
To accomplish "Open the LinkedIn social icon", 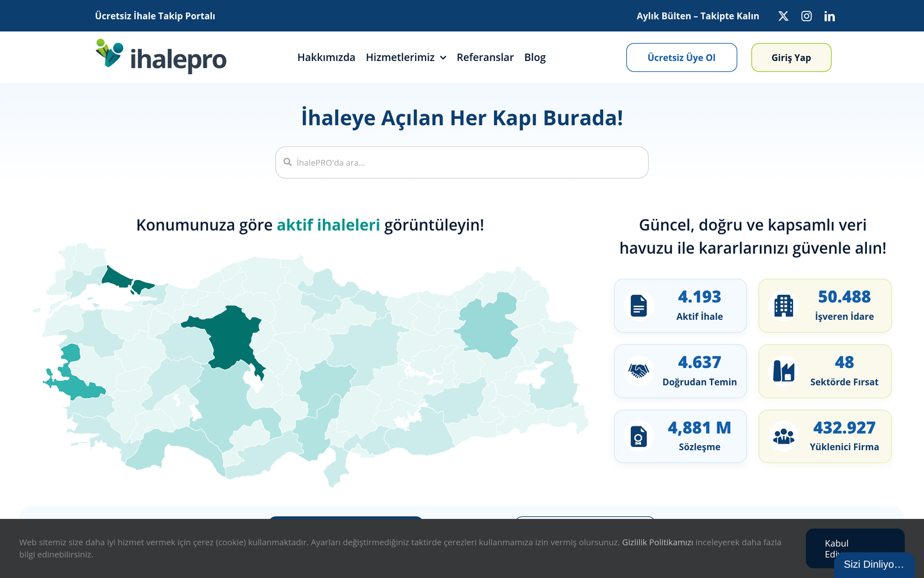I will tap(830, 16).
